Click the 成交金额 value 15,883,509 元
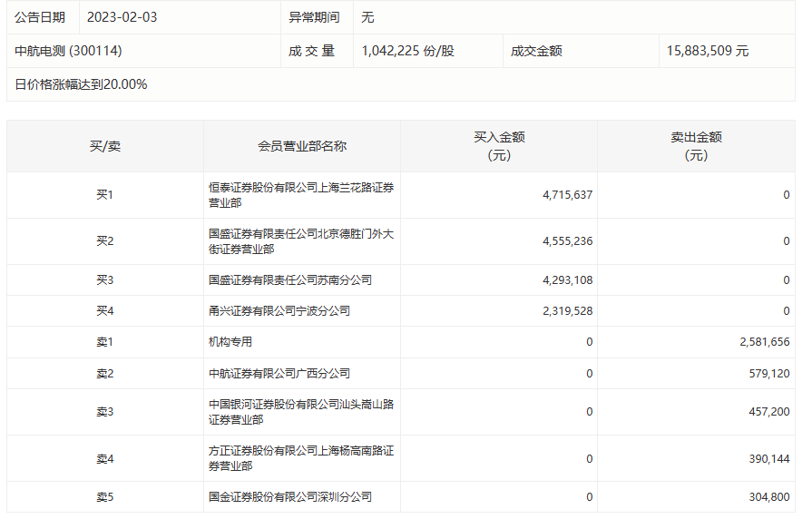The image size is (812, 519). pyautogui.click(x=708, y=51)
